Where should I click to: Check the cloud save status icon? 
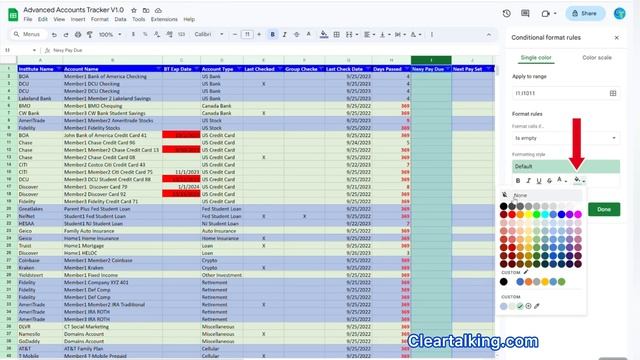(158, 10)
